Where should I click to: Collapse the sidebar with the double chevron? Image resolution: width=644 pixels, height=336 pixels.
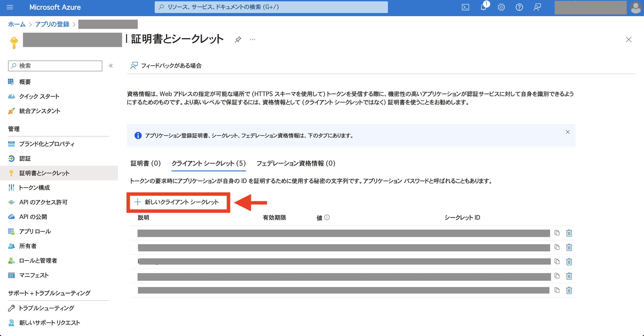click(x=111, y=66)
